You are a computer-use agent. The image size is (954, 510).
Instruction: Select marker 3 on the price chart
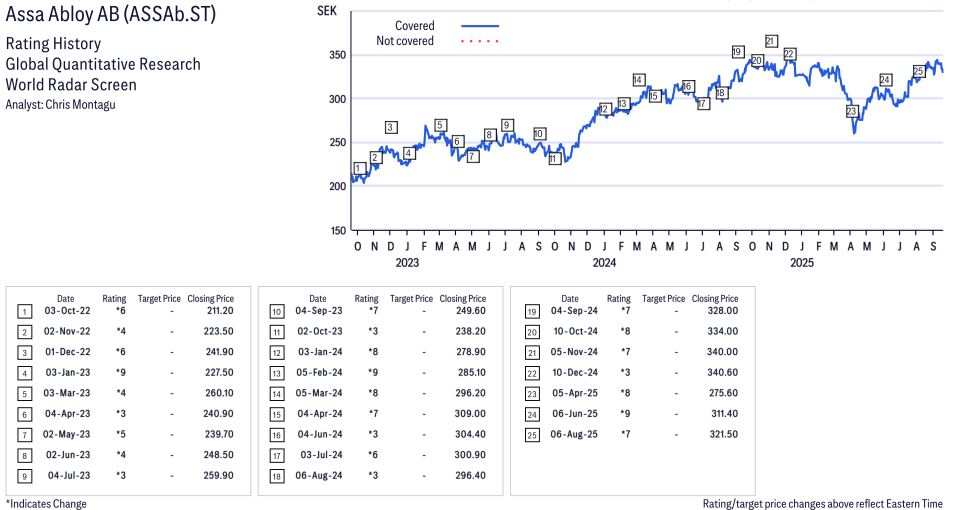click(x=391, y=127)
